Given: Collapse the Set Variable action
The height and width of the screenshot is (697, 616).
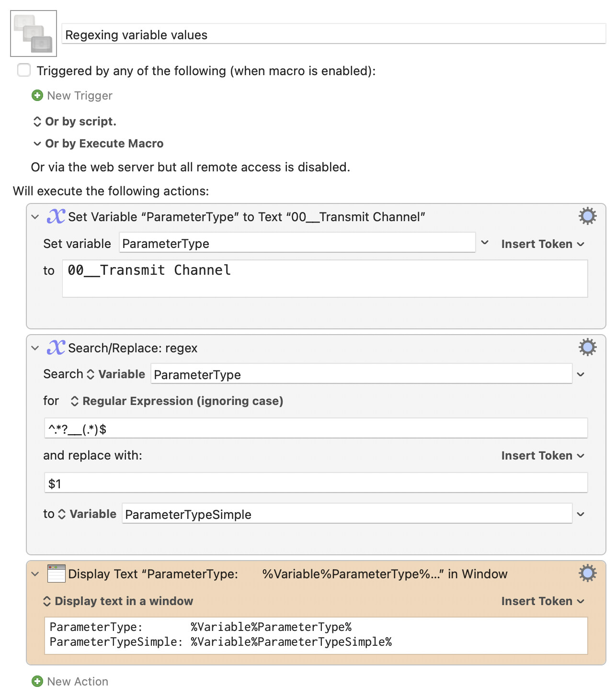Looking at the screenshot, I should [35, 217].
